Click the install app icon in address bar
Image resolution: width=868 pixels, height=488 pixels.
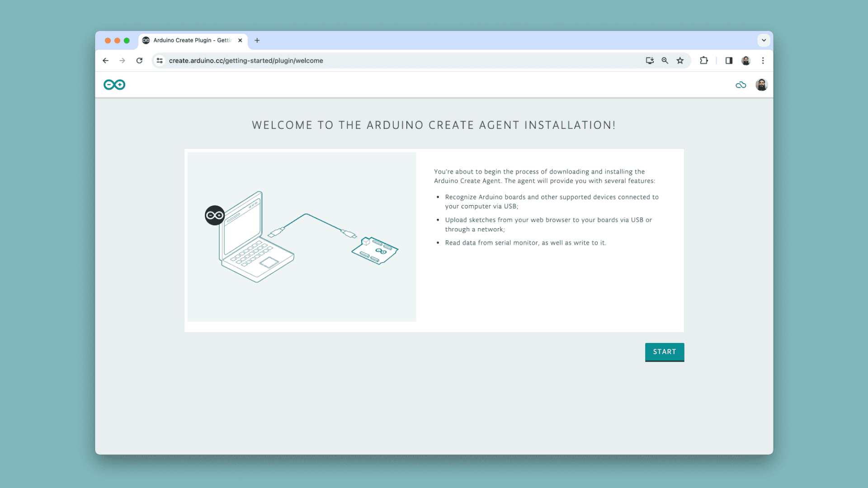[x=650, y=61]
